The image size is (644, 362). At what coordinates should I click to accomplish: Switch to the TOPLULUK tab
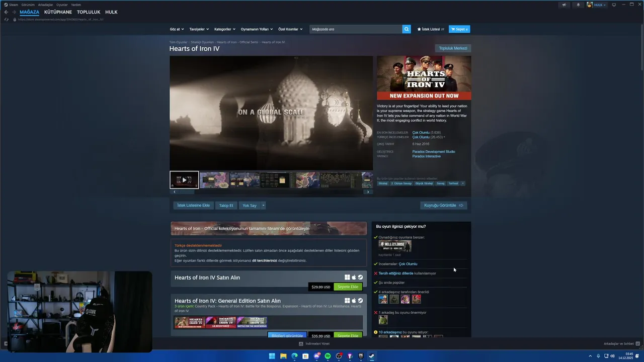click(x=89, y=12)
